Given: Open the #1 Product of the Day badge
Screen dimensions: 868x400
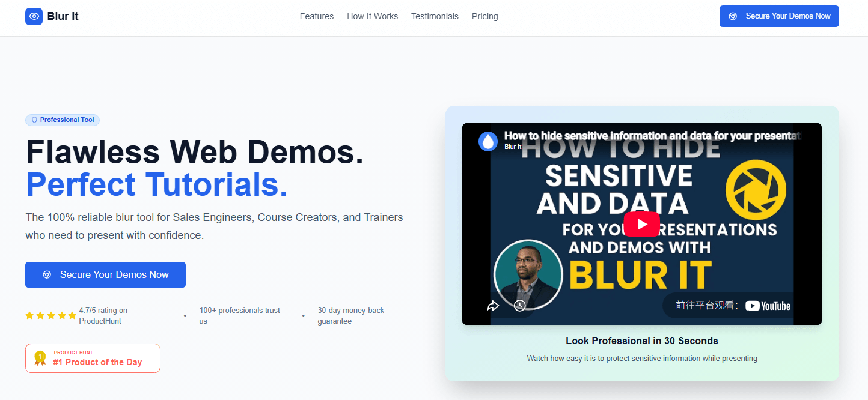Looking at the screenshot, I should (x=93, y=358).
